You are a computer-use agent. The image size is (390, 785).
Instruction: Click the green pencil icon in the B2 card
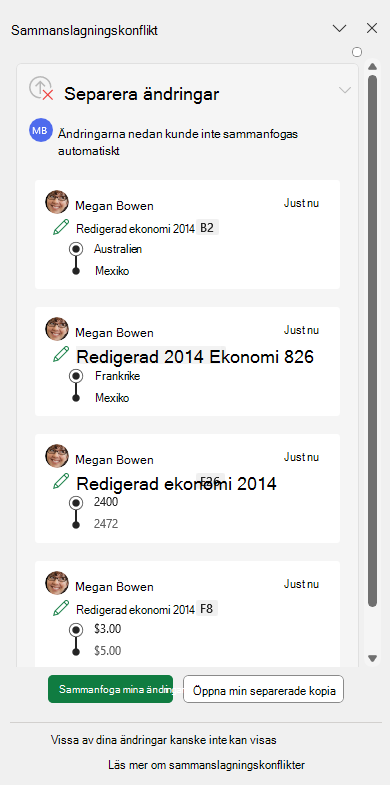pyautogui.click(x=61, y=228)
